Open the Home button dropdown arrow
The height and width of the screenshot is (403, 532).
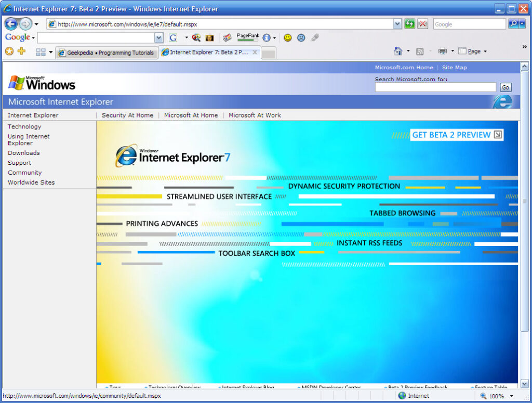[408, 51]
